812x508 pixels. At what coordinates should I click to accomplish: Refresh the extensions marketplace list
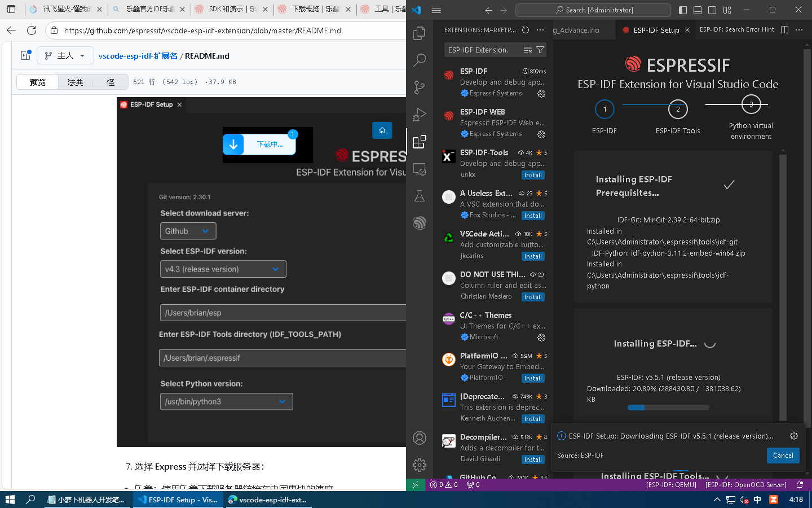point(526,30)
